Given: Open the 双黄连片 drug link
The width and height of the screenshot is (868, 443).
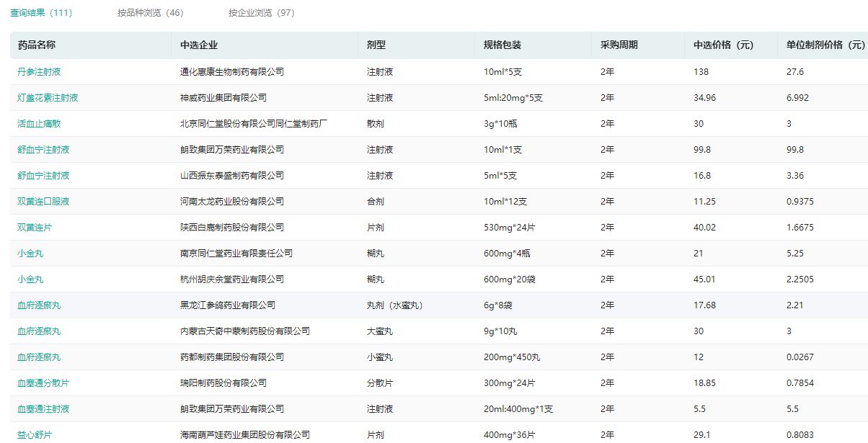Looking at the screenshot, I should [x=35, y=228].
